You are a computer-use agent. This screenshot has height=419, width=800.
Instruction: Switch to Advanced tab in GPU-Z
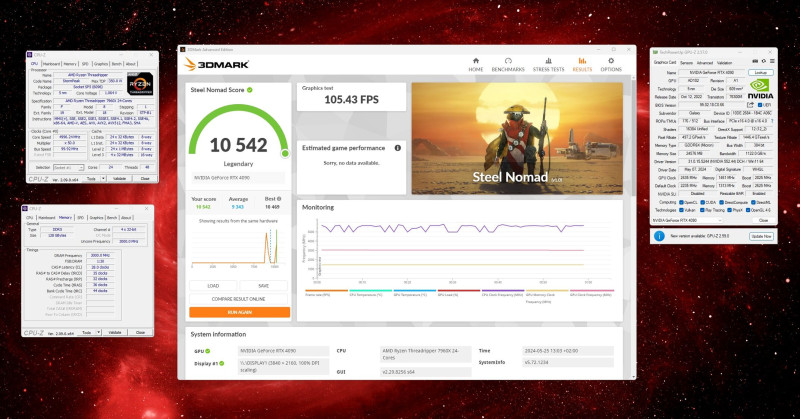coord(705,63)
